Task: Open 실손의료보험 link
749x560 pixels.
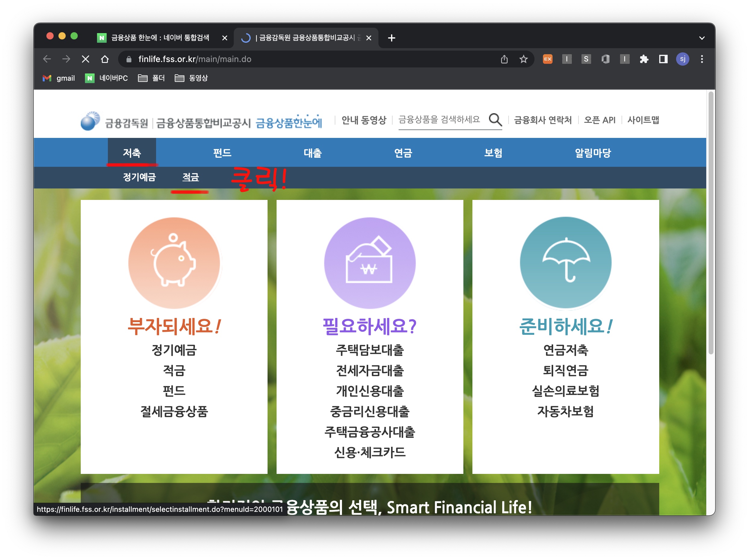Action: 566,391
